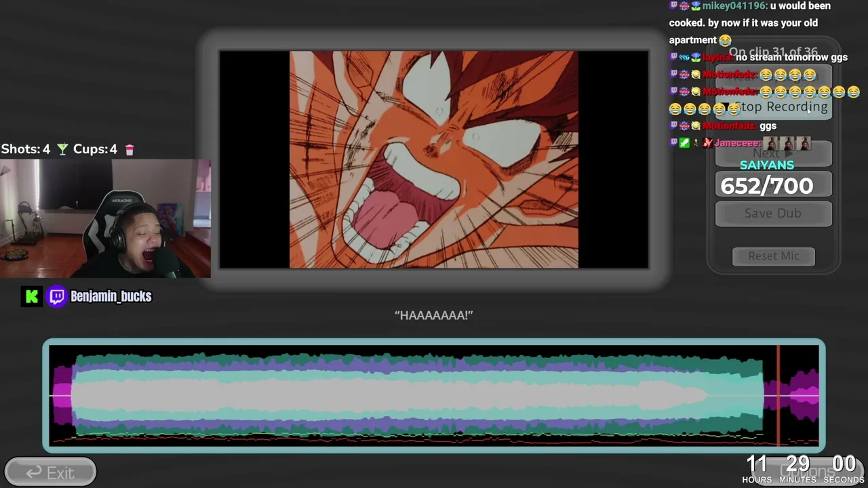Click the 11 hours timer value
868x488 pixels.
pos(757,464)
